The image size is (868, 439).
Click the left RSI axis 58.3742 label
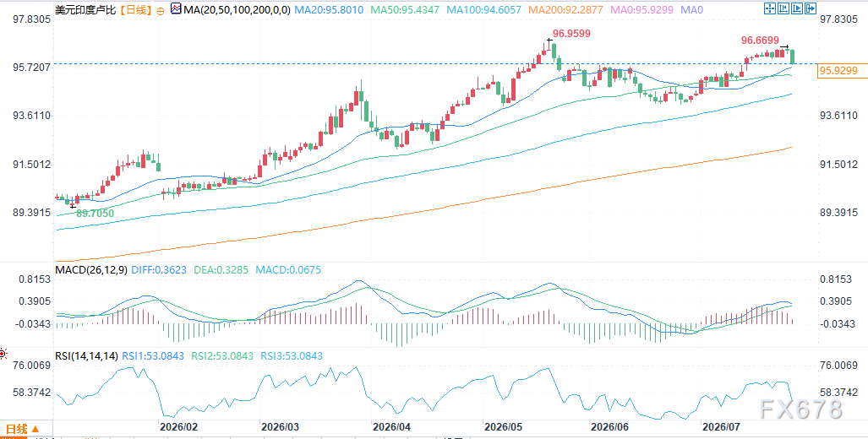coord(31,392)
